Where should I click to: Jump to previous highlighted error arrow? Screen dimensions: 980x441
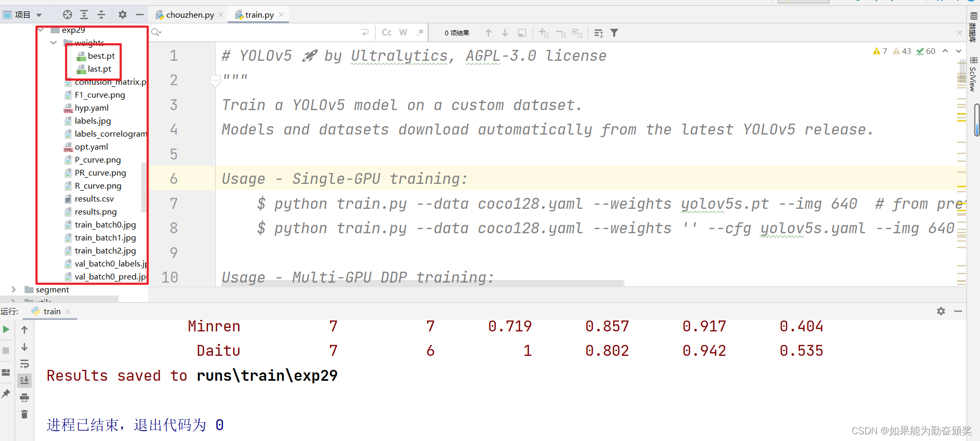[x=945, y=51]
